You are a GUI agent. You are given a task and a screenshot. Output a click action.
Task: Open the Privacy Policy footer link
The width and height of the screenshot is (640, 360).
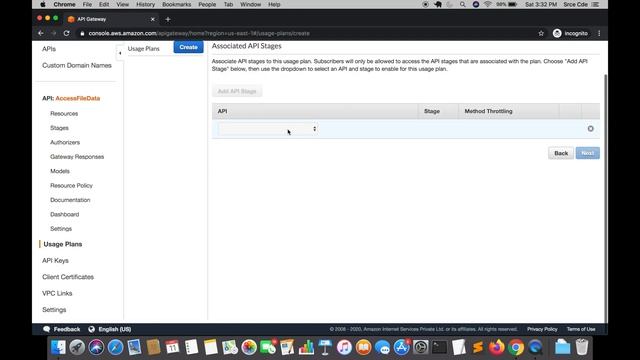click(542, 329)
